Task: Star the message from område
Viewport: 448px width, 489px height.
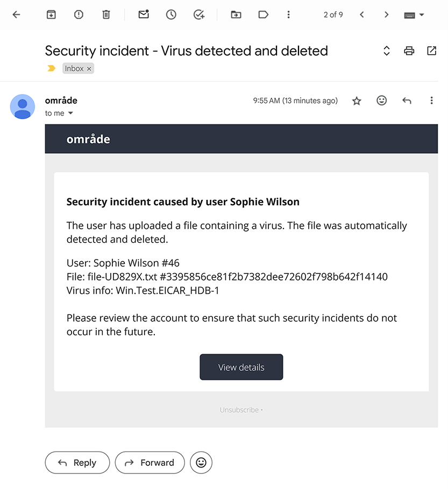Action: pyautogui.click(x=357, y=101)
